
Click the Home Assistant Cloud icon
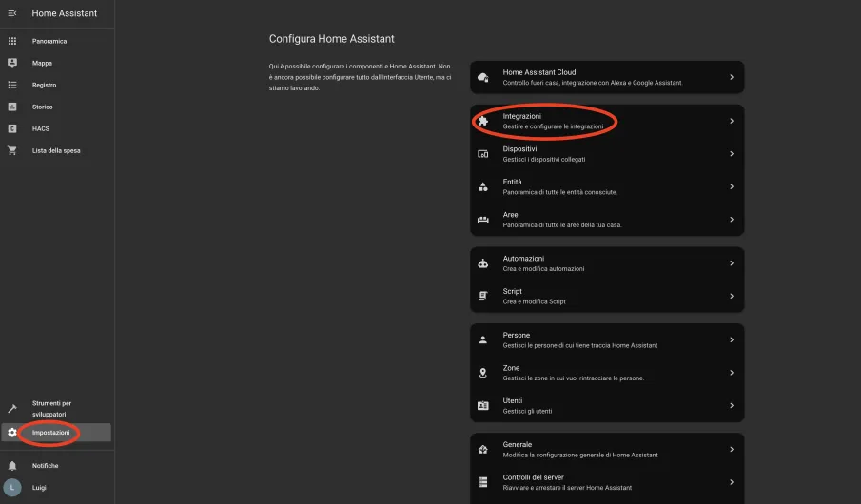pyautogui.click(x=482, y=77)
